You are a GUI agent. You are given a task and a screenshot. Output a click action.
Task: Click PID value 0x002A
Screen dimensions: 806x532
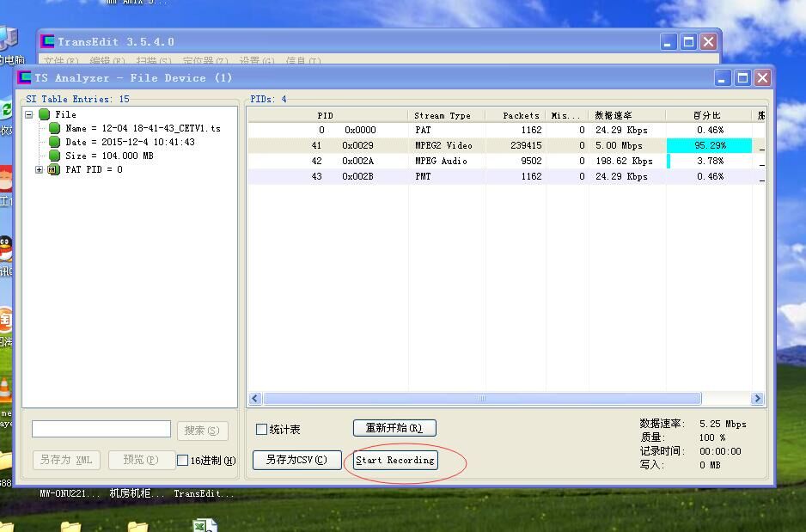click(x=357, y=161)
